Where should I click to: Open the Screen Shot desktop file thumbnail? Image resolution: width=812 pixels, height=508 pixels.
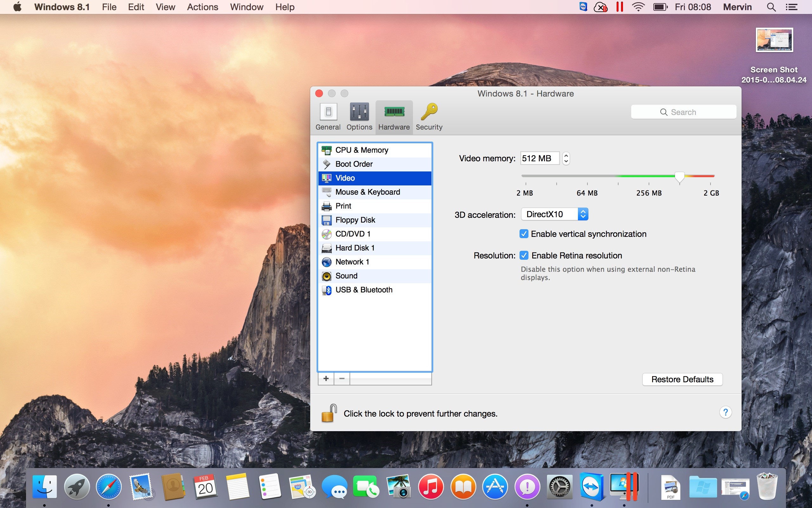pyautogui.click(x=774, y=40)
